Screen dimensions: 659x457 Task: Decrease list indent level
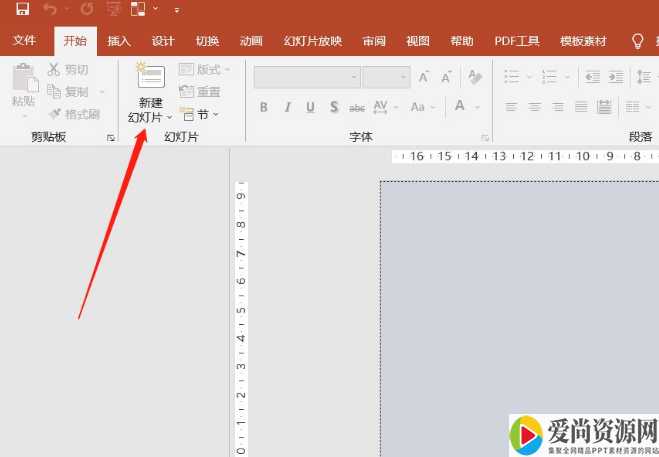click(x=593, y=77)
